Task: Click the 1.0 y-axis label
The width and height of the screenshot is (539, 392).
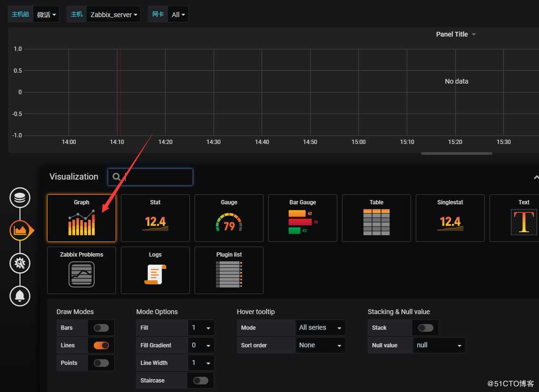Action: (18, 49)
